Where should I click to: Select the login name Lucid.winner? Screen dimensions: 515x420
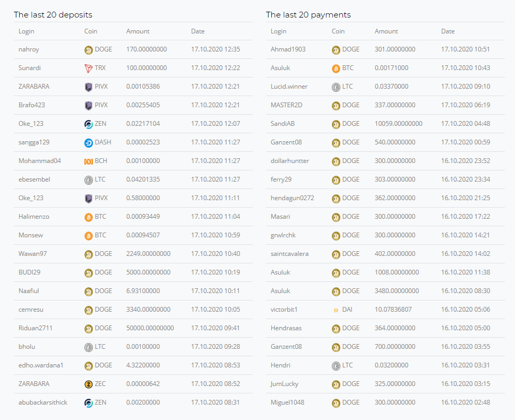tap(289, 87)
